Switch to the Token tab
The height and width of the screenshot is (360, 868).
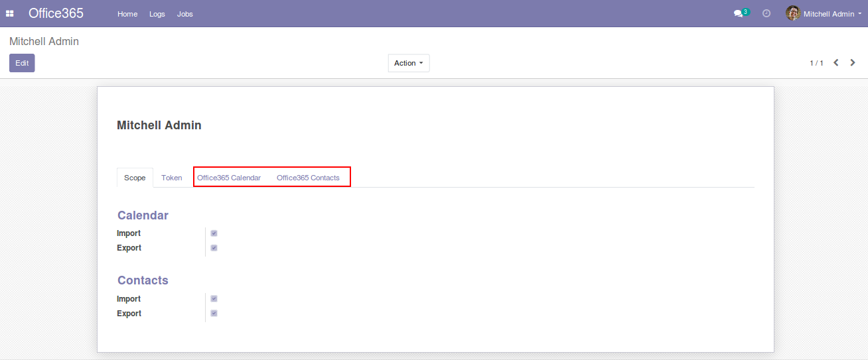172,178
